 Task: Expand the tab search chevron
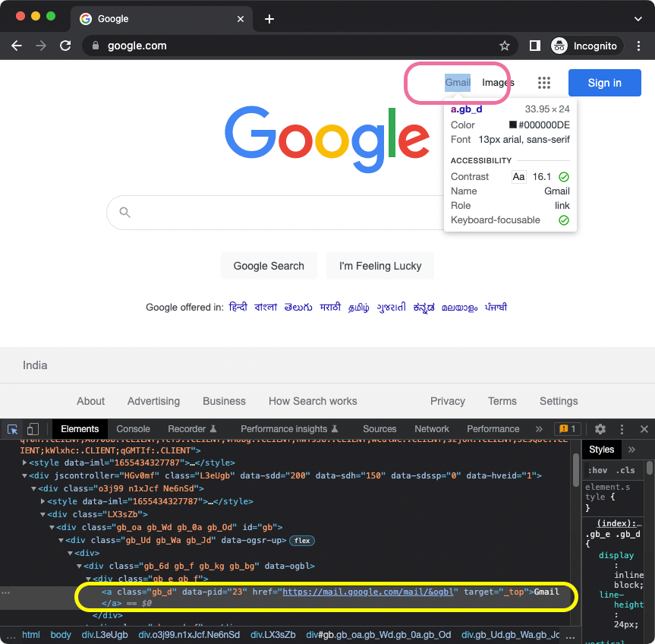click(x=638, y=19)
